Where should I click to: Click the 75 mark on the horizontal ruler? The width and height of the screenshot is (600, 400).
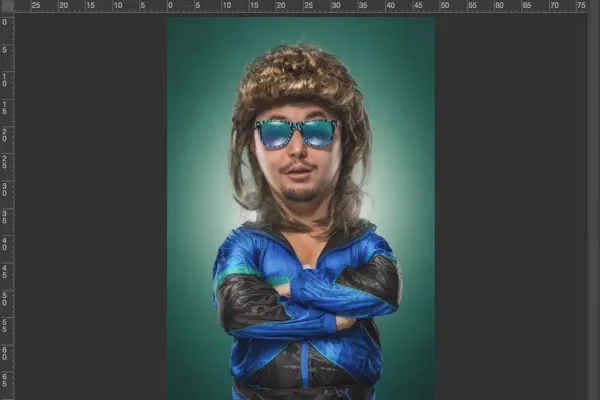pyautogui.click(x=581, y=5)
